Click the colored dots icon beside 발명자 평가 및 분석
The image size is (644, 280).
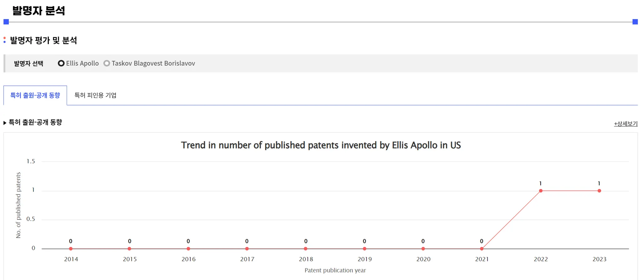pyautogui.click(x=5, y=40)
